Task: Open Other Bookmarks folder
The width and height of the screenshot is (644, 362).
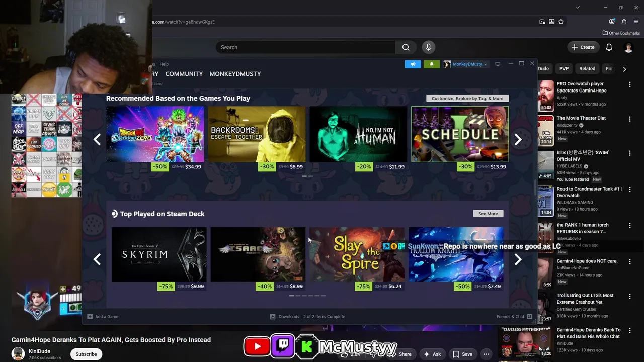Action: click(621, 33)
